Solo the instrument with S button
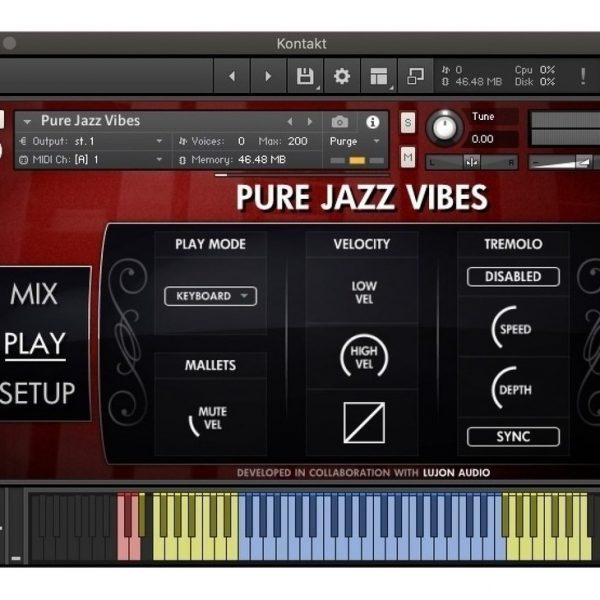 coord(408,122)
